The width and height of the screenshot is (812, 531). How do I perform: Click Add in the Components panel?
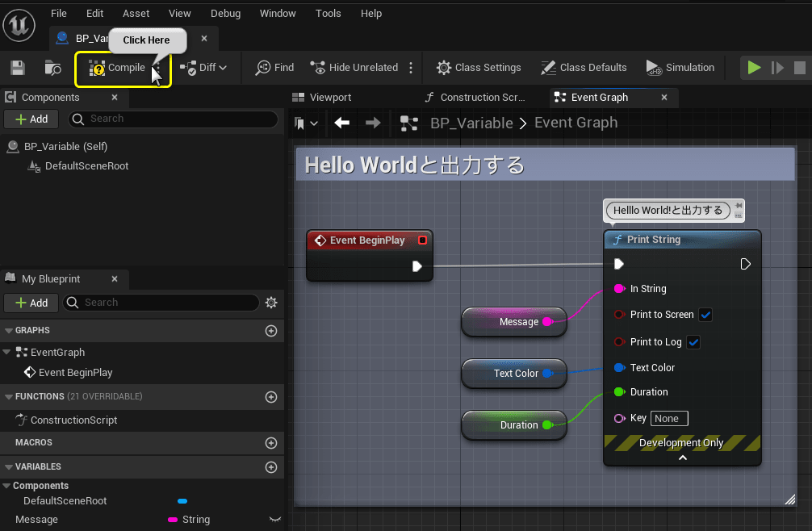(x=31, y=119)
